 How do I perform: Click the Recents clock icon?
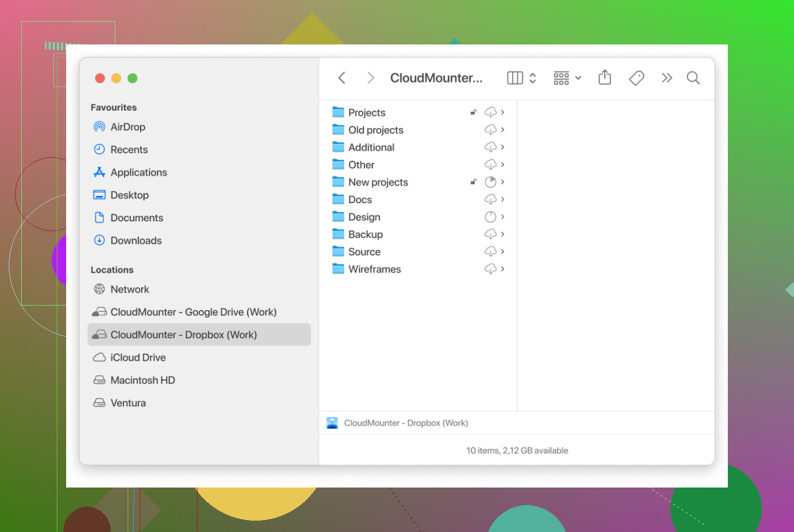[x=99, y=149]
